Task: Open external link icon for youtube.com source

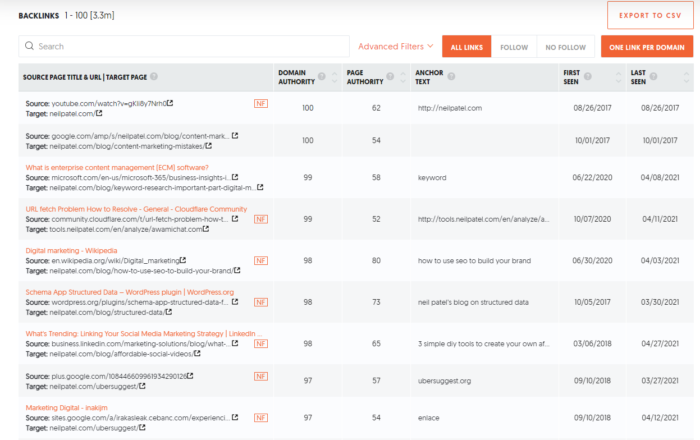Action: pyautogui.click(x=170, y=103)
